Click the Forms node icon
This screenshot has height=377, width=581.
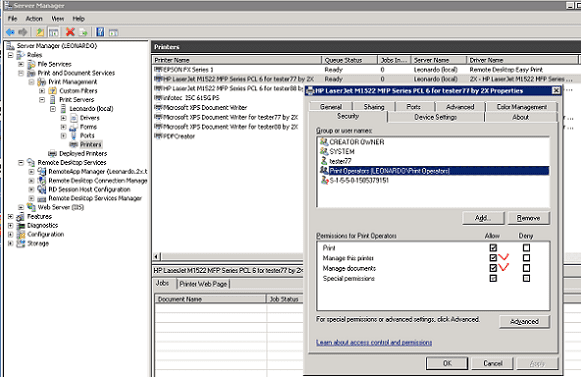(73, 127)
